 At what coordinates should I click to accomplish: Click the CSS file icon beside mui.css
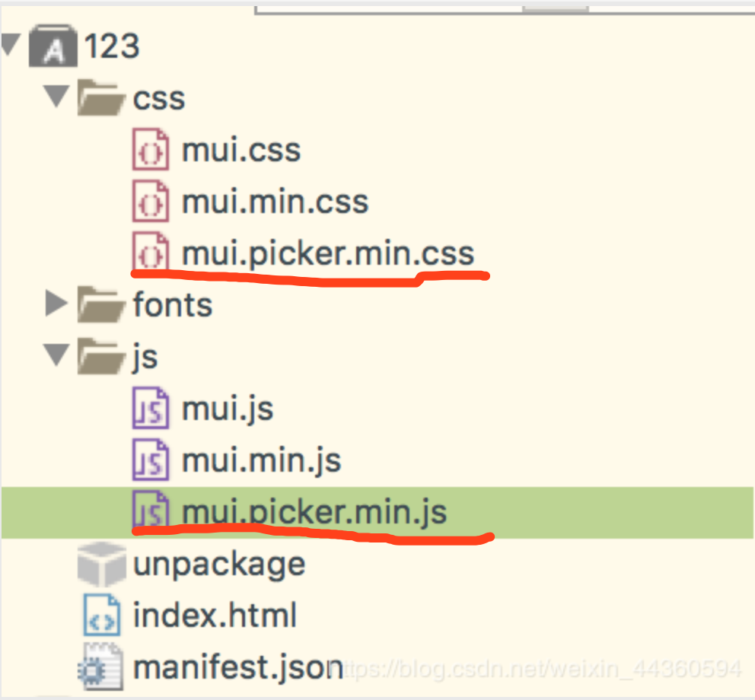(150, 150)
